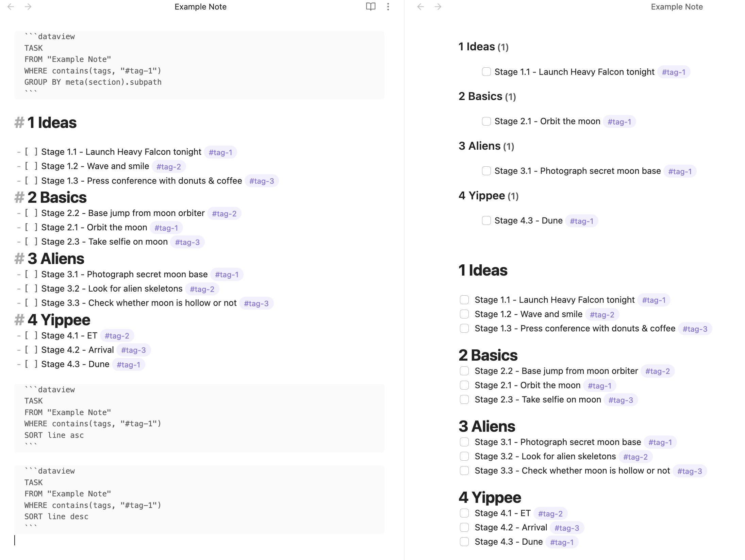Click SORT line asc code line
The height and width of the screenshot is (560, 745).
point(54,435)
